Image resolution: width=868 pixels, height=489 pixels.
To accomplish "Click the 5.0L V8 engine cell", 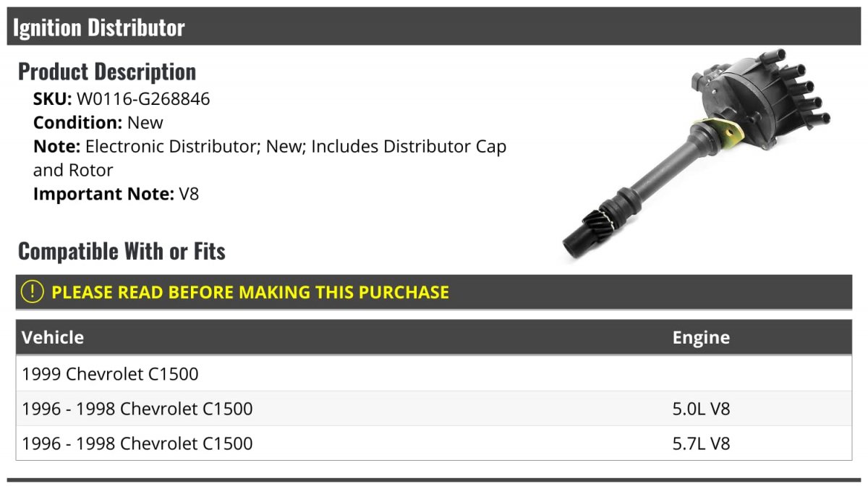I will click(701, 409).
